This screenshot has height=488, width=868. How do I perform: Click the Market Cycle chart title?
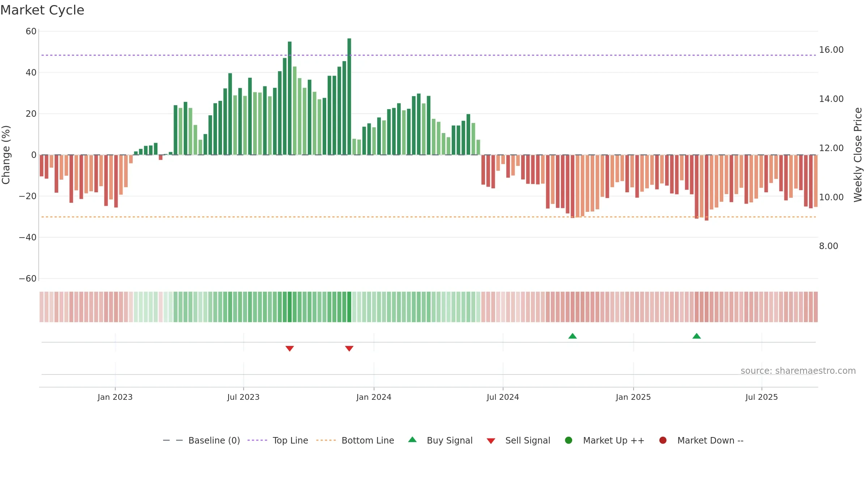click(42, 10)
